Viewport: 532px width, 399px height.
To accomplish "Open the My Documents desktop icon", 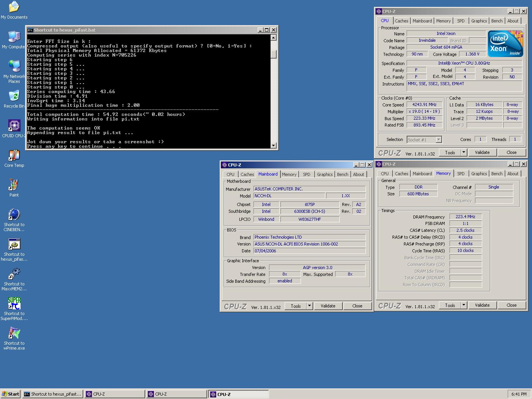I will (14, 10).
